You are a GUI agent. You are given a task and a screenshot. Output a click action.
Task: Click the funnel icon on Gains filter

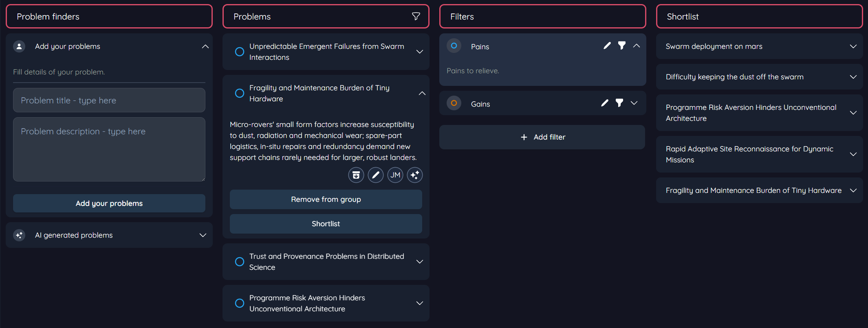point(619,103)
